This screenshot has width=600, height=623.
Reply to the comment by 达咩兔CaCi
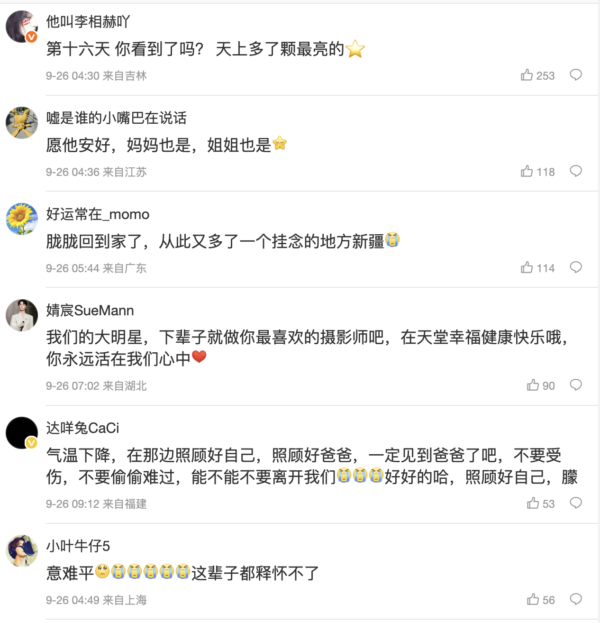click(x=576, y=504)
